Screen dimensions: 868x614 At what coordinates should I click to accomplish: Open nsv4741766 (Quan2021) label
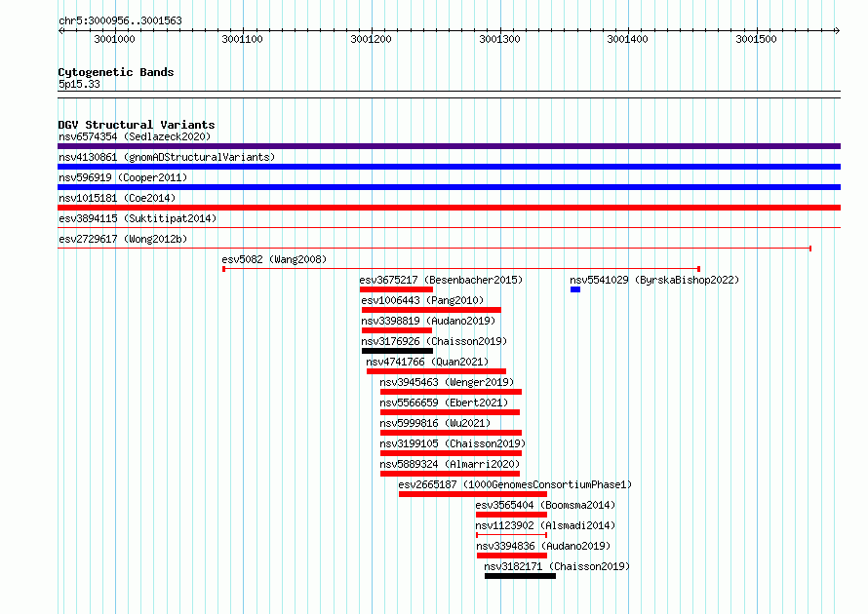click(427, 362)
